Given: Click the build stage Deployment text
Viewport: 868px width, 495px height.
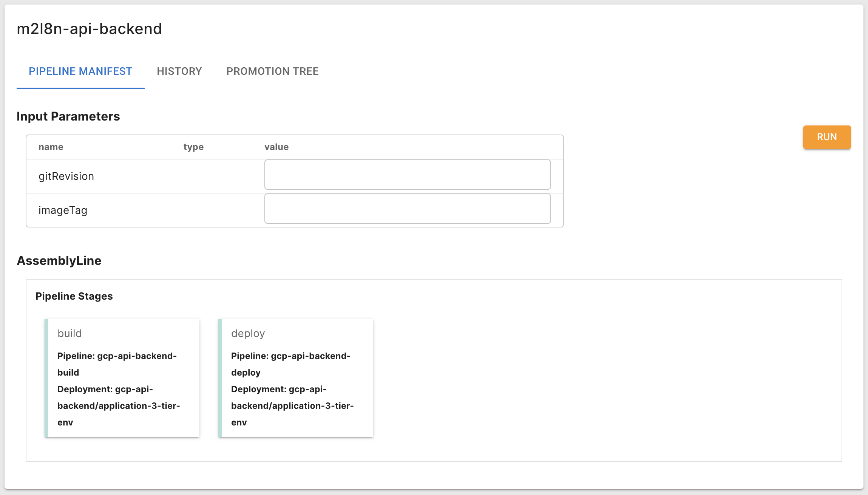Looking at the screenshot, I should pos(118,405).
